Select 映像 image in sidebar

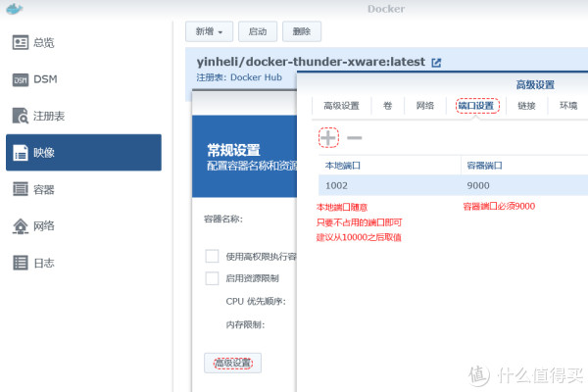pyautogui.click(x=84, y=152)
